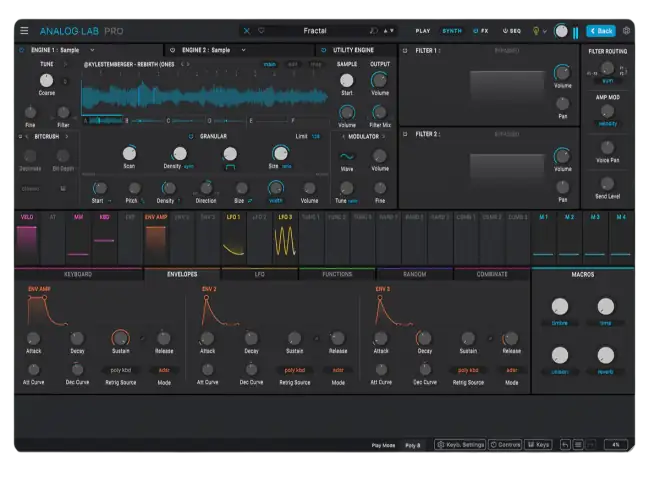The width and height of the screenshot is (660, 477).
Task: Click the sample waveform display
Action: tap(205, 96)
